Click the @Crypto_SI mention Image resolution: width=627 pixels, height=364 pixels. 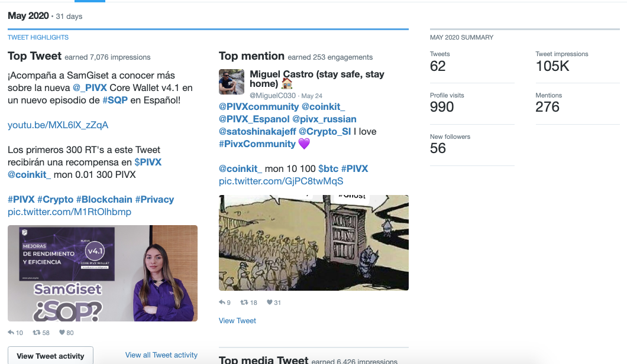pyautogui.click(x=325, y=131)
